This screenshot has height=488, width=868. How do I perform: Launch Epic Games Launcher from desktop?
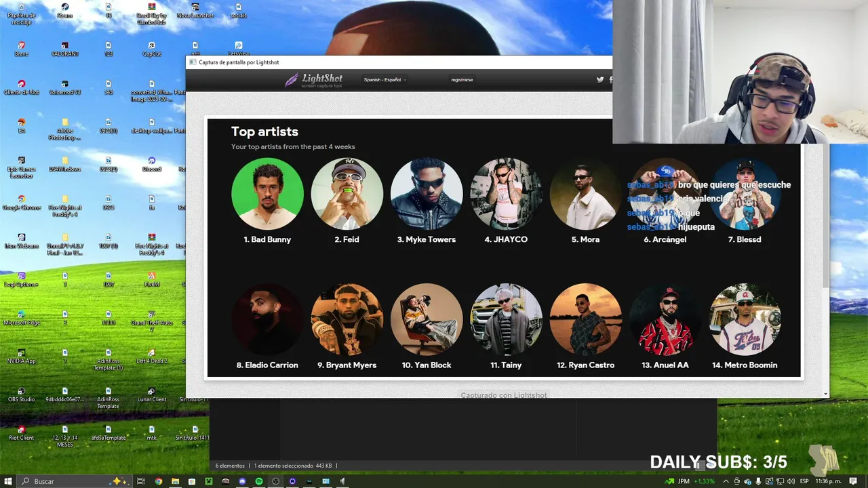point(22,167)
